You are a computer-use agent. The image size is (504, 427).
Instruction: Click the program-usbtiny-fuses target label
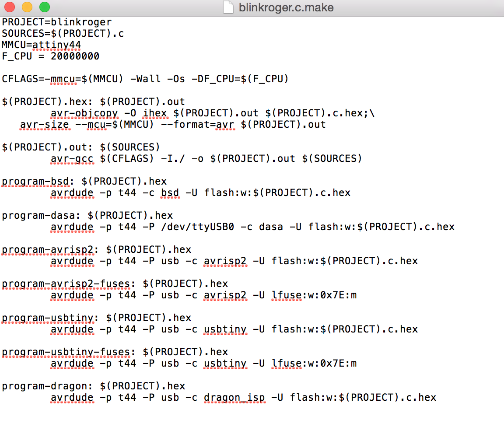(x=66, y=352)
